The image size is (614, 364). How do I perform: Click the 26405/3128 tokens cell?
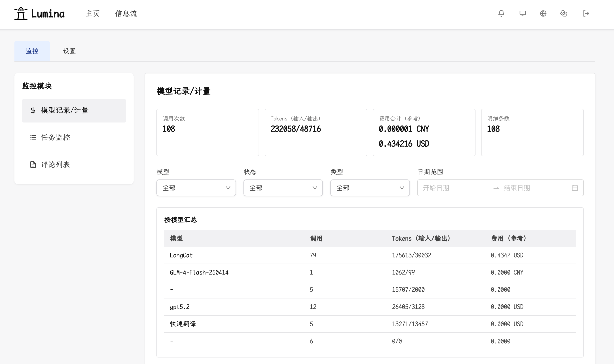pyautogui.click(x=408, y=307)
